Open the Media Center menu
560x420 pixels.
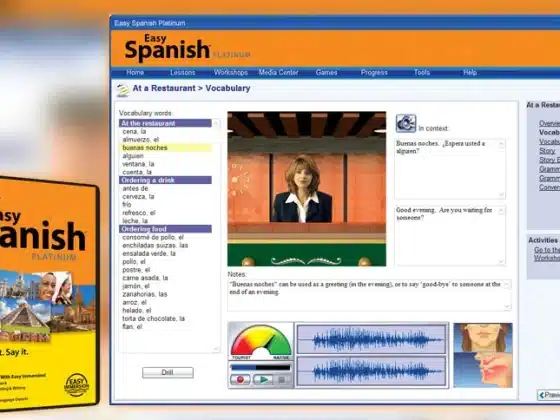(x=278, y=72)
